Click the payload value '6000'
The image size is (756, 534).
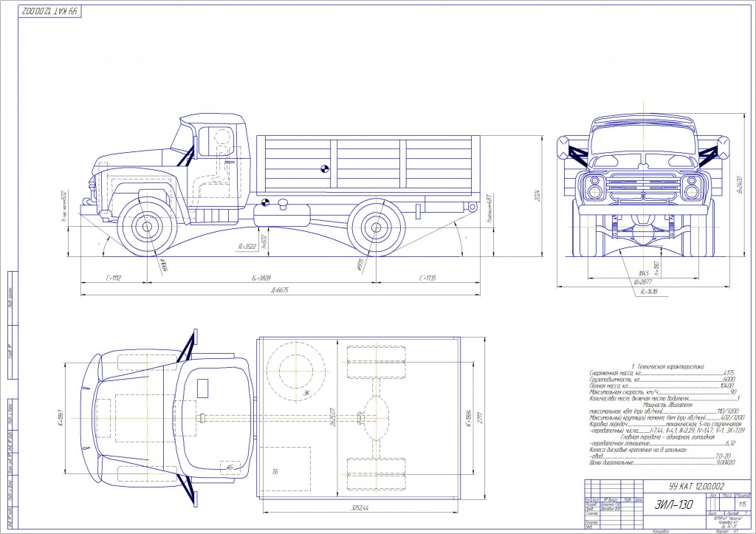click(729, 380)
